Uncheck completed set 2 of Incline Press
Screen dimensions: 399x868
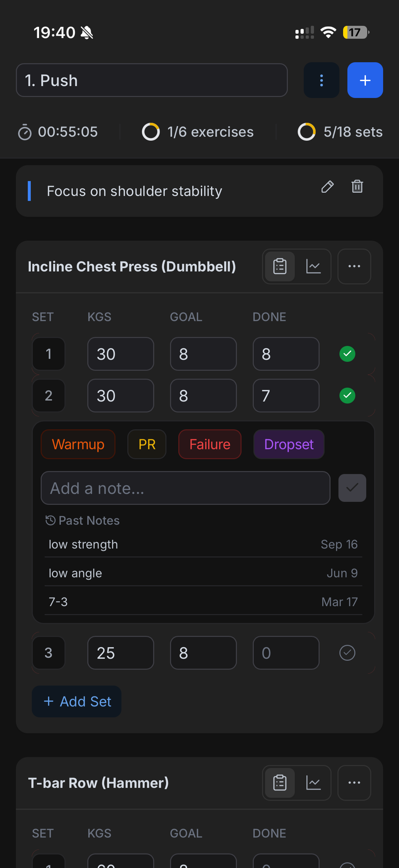(x=347, y=395)
